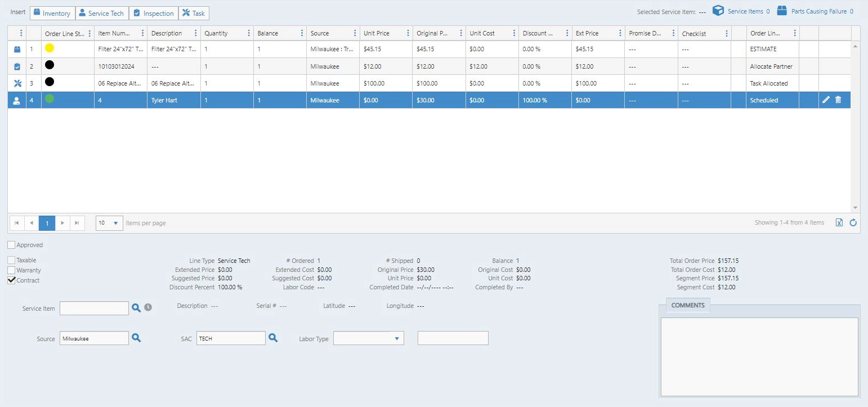Select the Task Allocated cell

tap(773, 83)
